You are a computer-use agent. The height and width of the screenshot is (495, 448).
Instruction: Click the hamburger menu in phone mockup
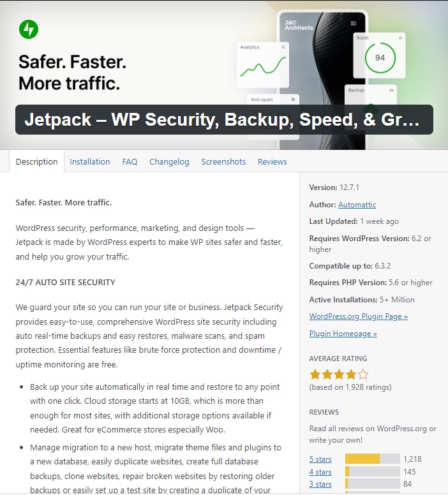point(354,24)
